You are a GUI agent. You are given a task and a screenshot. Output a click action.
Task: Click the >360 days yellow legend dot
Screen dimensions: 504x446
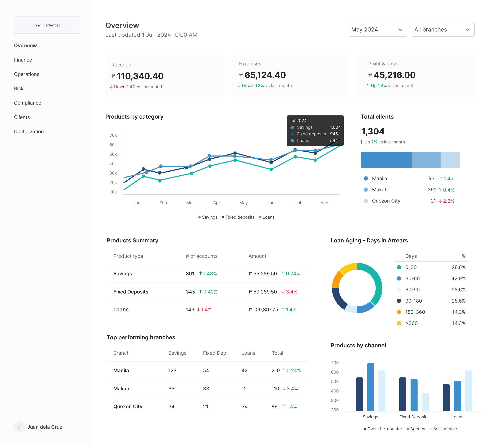399,323
